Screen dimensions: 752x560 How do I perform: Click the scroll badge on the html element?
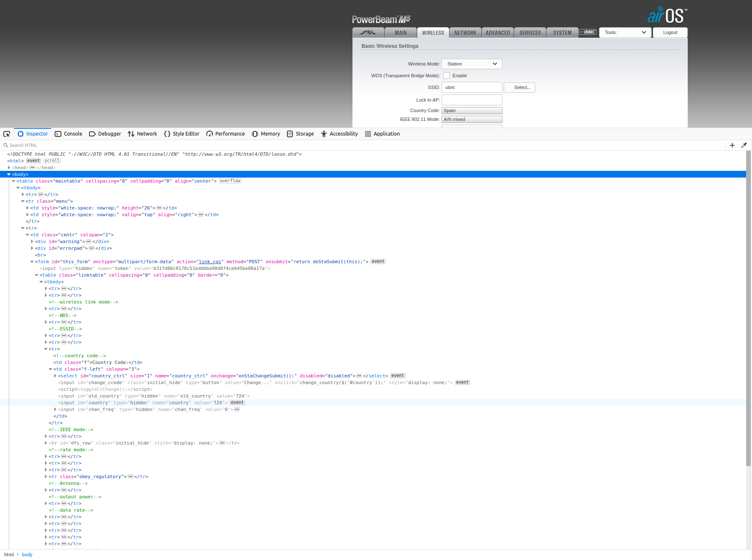pyautogui.click(x=52, y=160)
